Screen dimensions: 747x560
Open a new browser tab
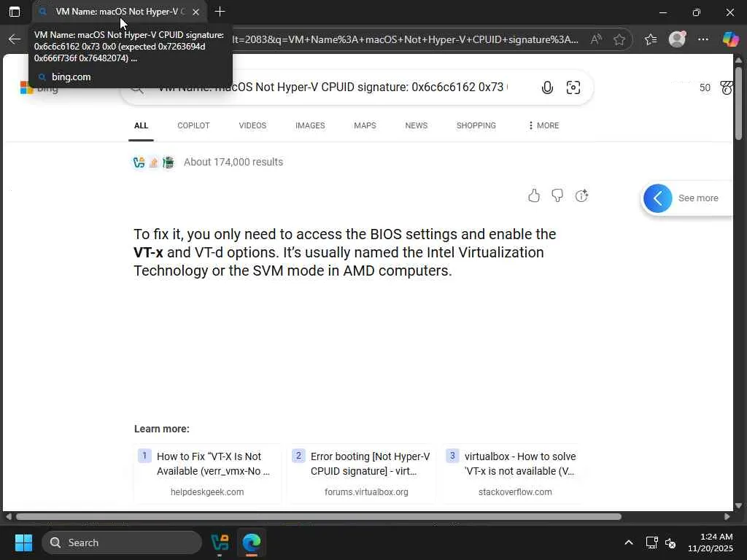point(220,12)
